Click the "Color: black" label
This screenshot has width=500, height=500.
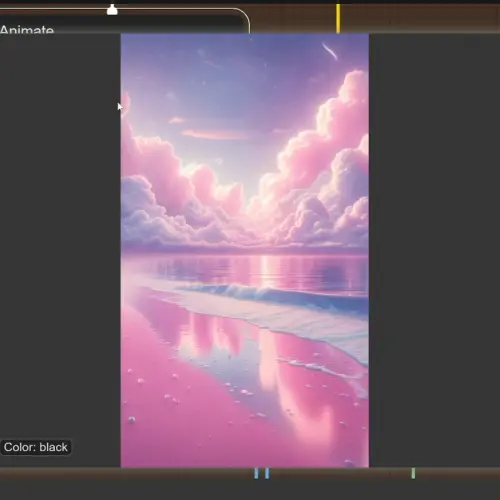pyautogui.click(x=36, y=447)
